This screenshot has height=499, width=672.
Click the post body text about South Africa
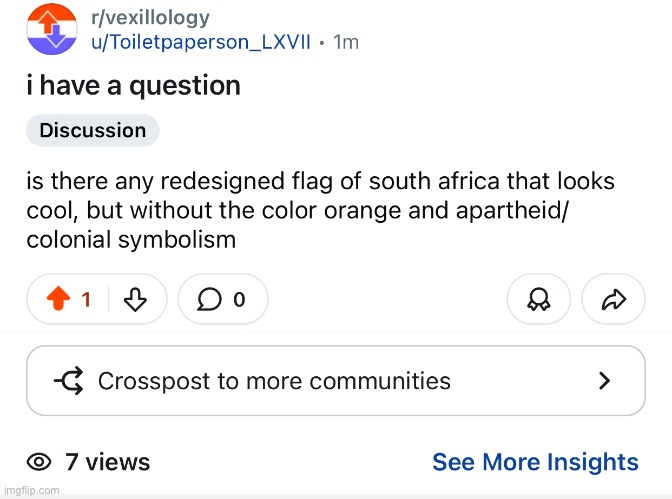(320, 211)
